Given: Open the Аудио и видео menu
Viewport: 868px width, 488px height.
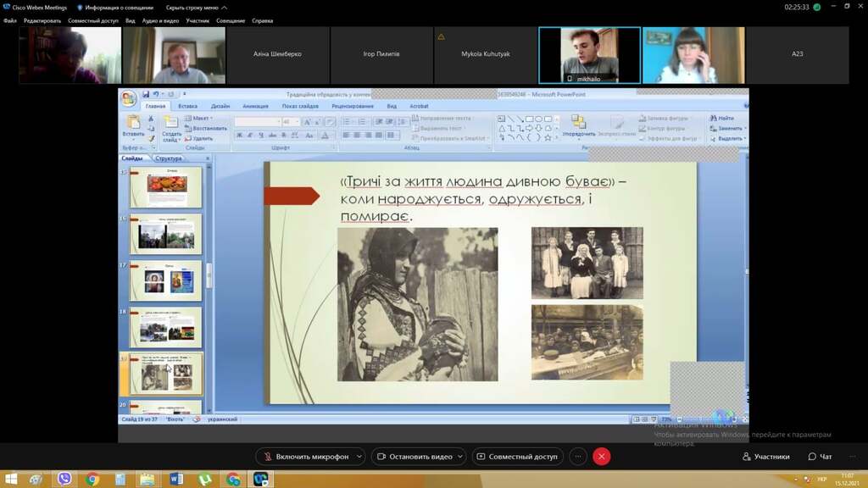Looking at the screenshot, I should click(160, 20).
